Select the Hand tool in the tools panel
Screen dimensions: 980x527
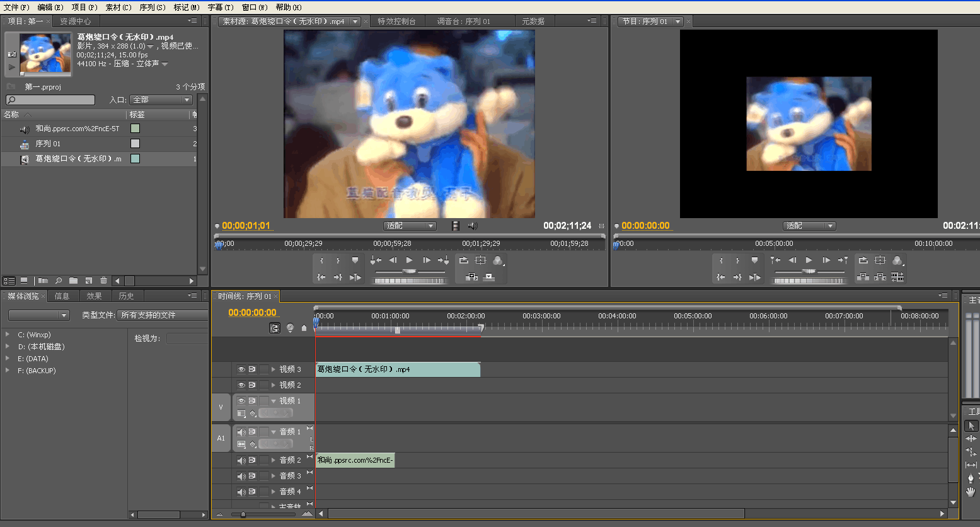(971, 492)
